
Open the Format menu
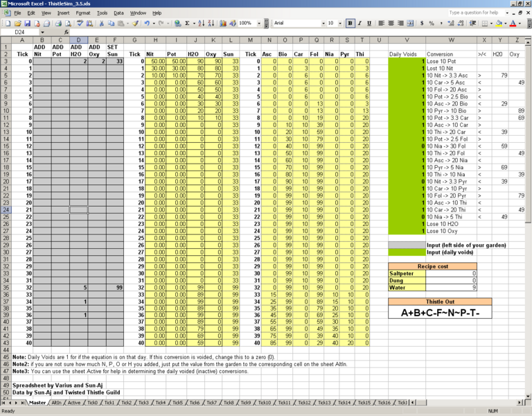[83, 13]
